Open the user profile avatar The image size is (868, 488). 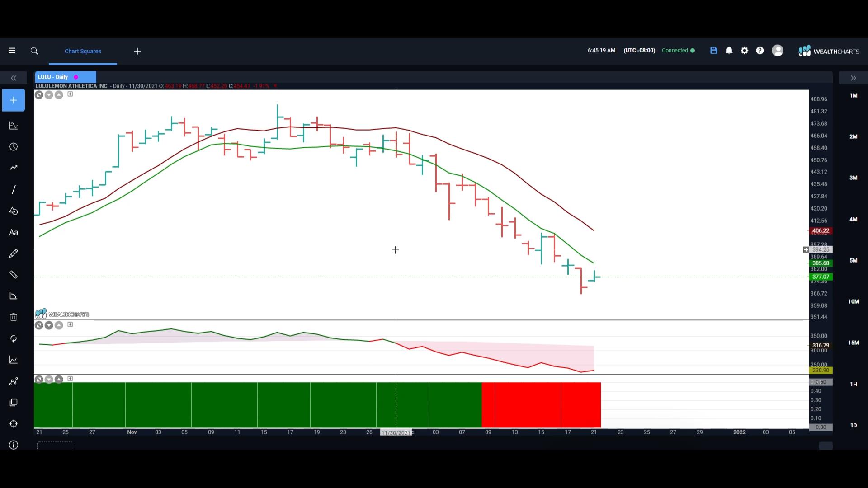[x=778, y=51]
